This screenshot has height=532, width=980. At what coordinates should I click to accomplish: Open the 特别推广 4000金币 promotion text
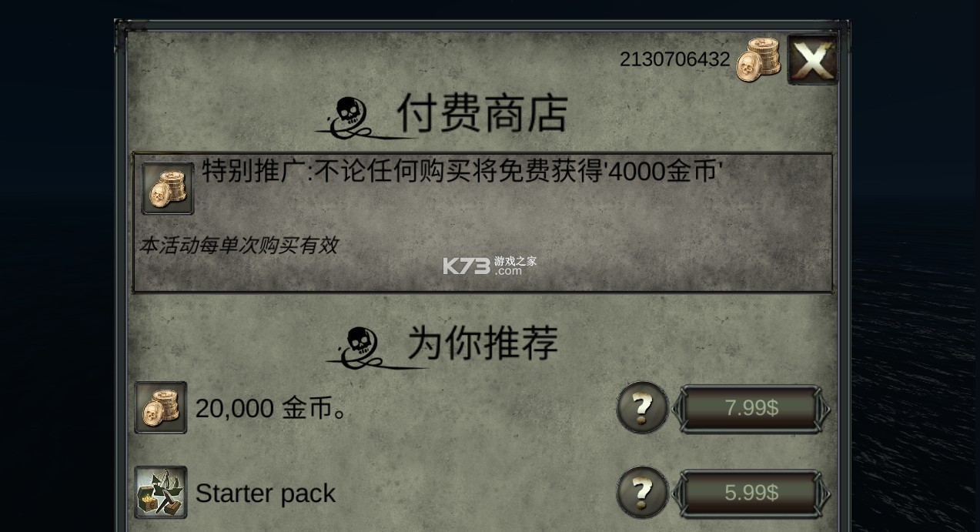click(x=462, y=171)
